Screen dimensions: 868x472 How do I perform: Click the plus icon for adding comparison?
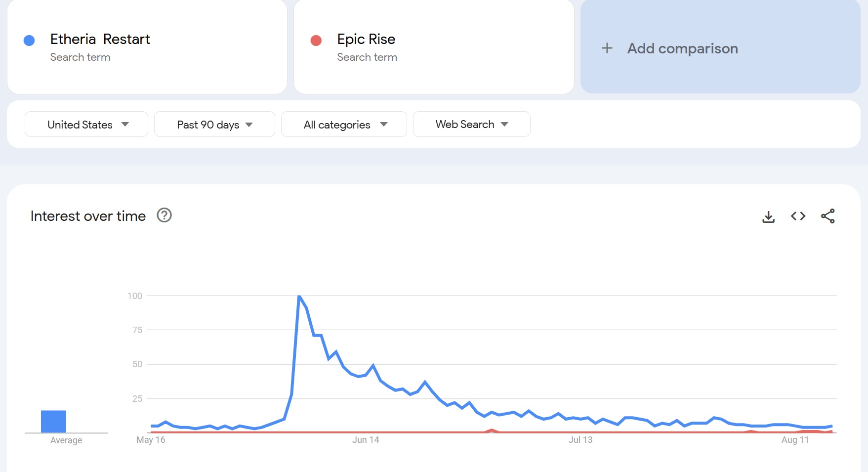click(x=607, y=48)
